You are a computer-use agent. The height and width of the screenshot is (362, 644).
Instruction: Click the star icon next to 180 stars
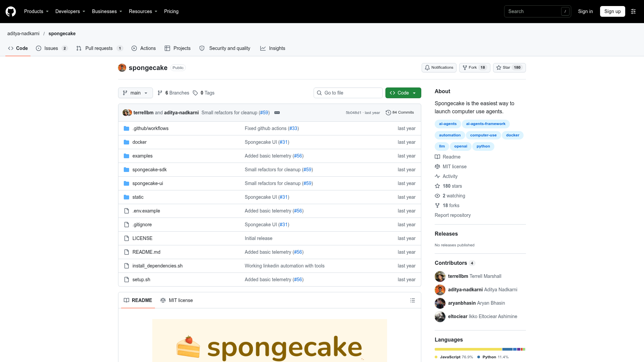click(x=437, y=186)
